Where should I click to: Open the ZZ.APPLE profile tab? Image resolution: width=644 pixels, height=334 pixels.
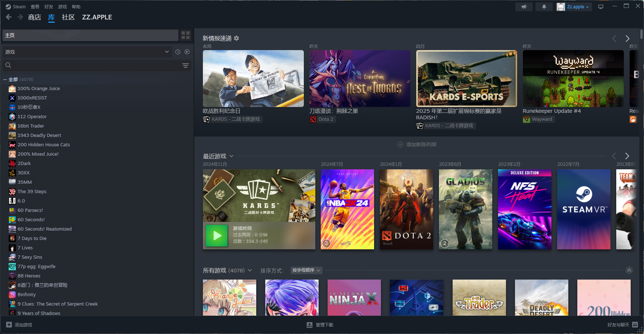pos(97,17)
